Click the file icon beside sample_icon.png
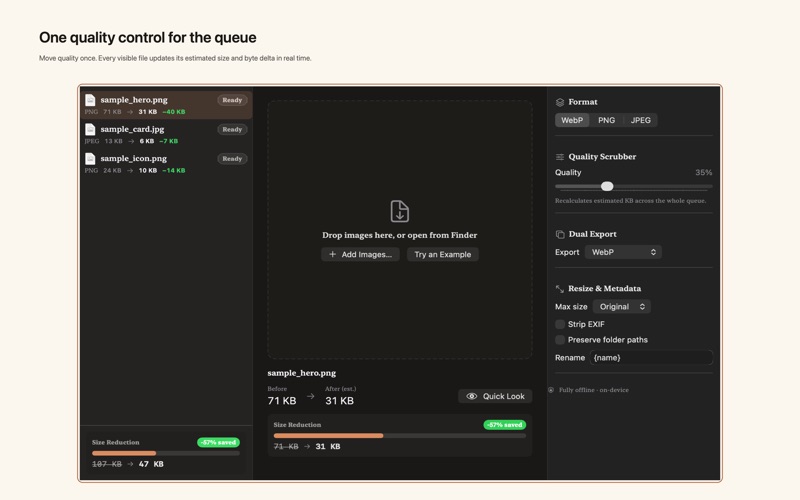The image size is (800, 500). tap(90, 159)
